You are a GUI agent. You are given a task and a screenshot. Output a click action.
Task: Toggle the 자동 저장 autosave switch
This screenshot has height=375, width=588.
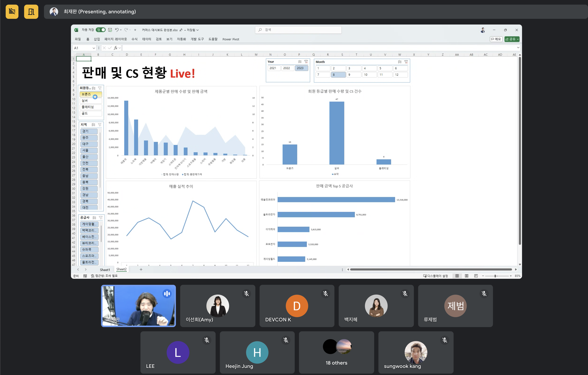pyautogui.click(x=101, y=30)
